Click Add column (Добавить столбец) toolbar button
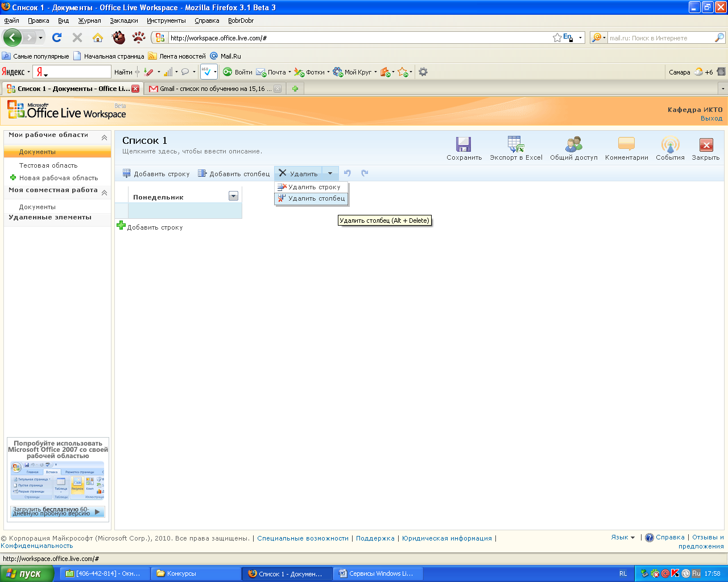The height and width of the screenshot is (582, 728). coord(234,173)
